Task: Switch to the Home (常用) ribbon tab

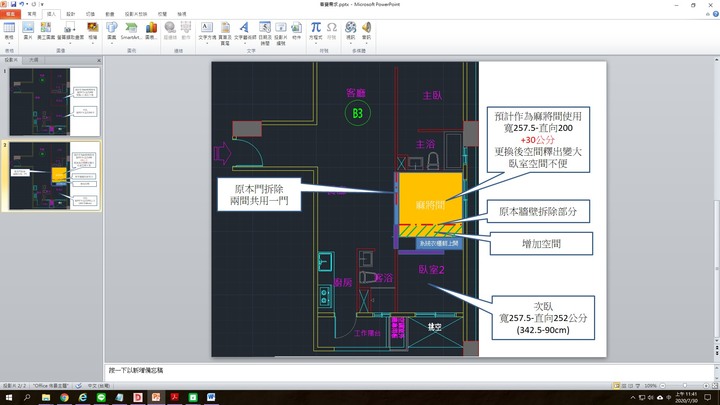Action: tap(32, 14)
